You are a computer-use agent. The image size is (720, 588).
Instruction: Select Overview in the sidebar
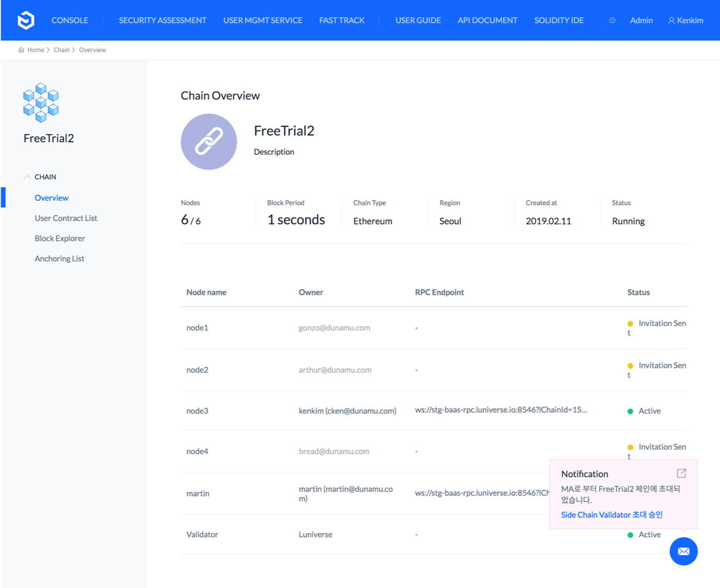point(51,198)
